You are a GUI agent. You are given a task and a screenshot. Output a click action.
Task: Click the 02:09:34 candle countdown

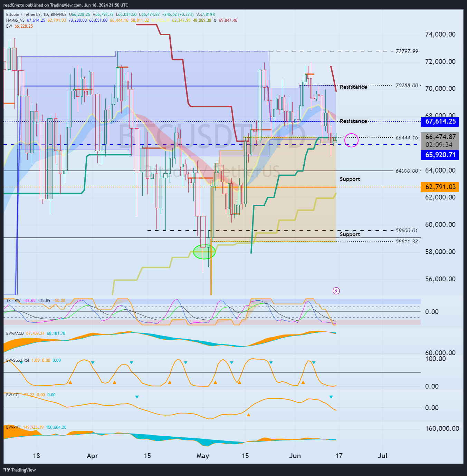pos(439,145)
